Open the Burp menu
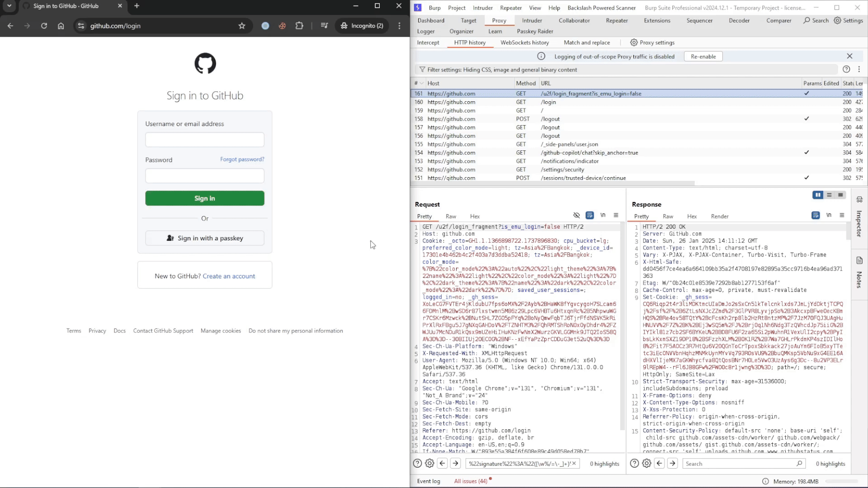Image resolution: width=868 pixels, height=488 pixels. coord(434,8)
